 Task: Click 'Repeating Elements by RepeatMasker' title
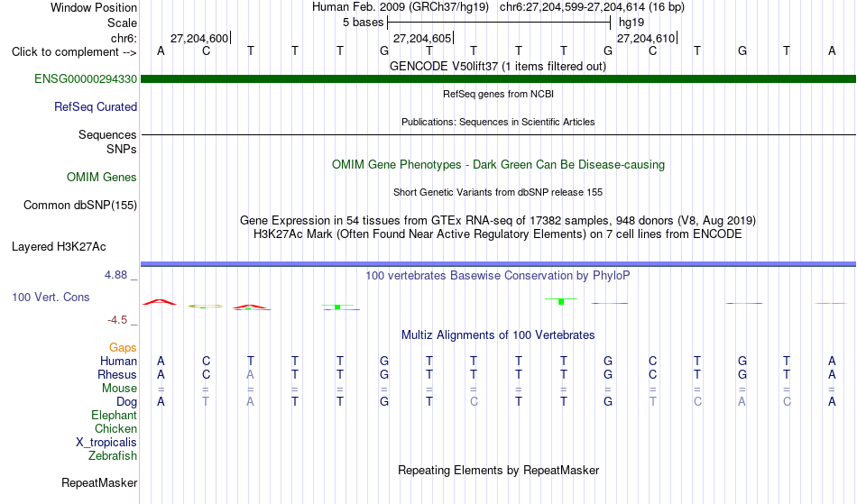pos(498,471)
